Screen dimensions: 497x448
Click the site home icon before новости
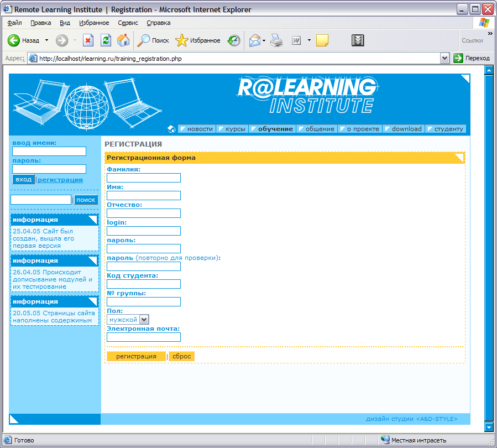(171, 129)
